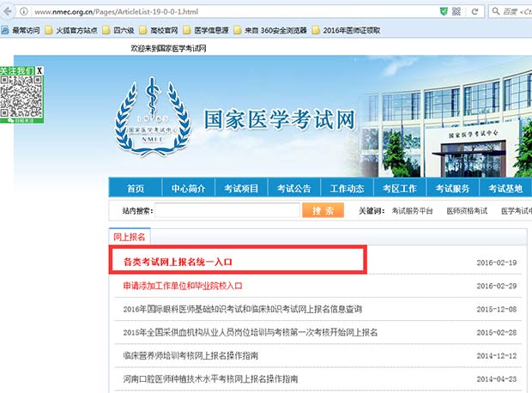Open the 最常访问 bookmark icon
Image resolution: width=532 pixels, height=393 pixels.
point(7,30)
